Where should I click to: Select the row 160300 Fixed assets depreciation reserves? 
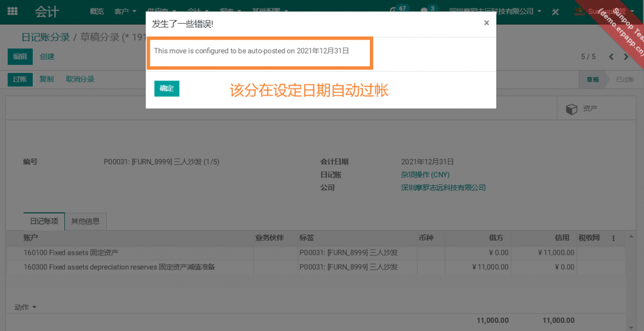[316, 267]
